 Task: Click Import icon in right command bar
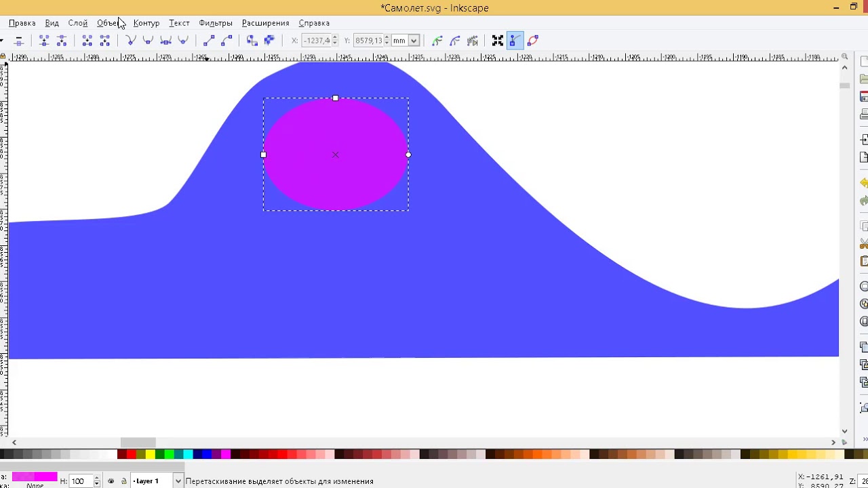[864, 140]
